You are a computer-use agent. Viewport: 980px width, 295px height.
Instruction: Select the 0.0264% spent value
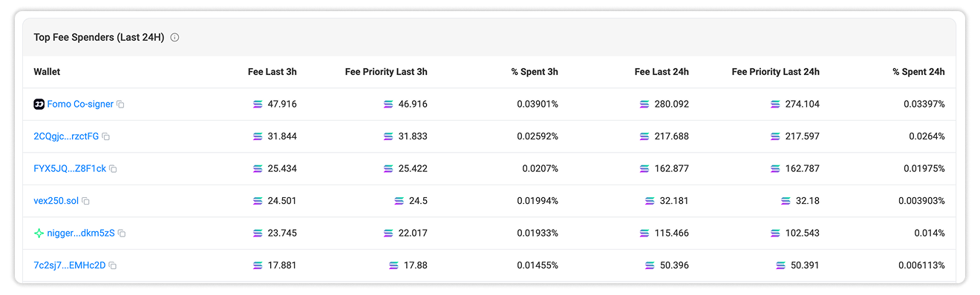pos(927,136)
